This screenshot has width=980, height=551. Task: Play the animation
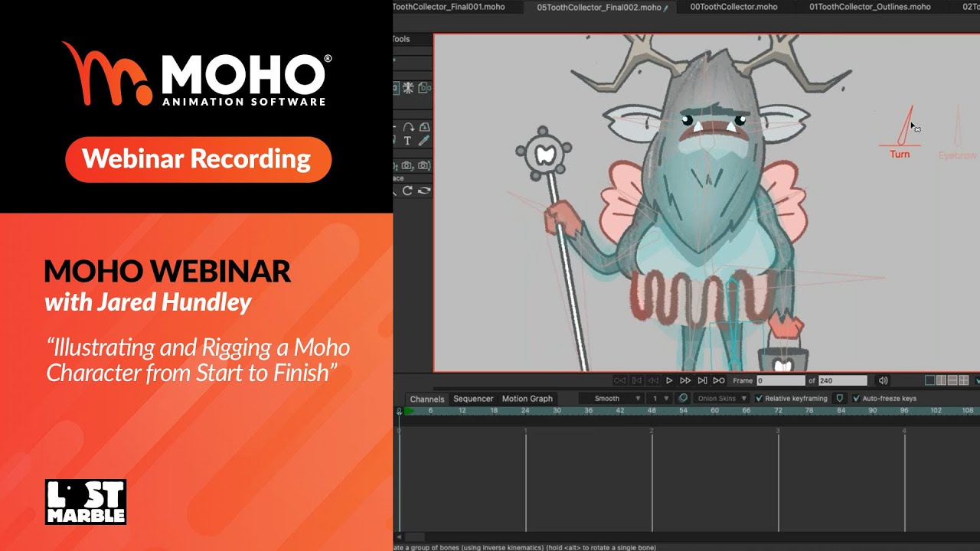pyautogui.click(x=669, y=380)
